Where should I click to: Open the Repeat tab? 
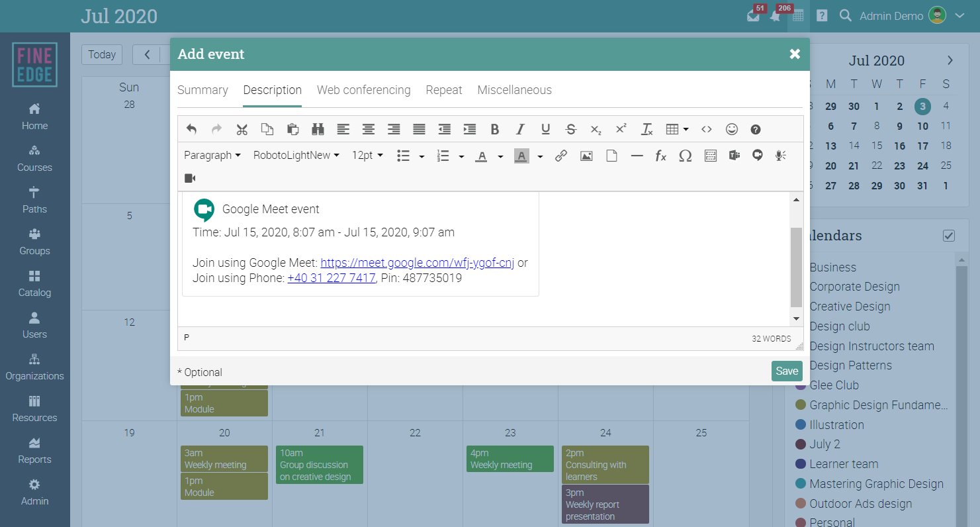click(444, 90)
